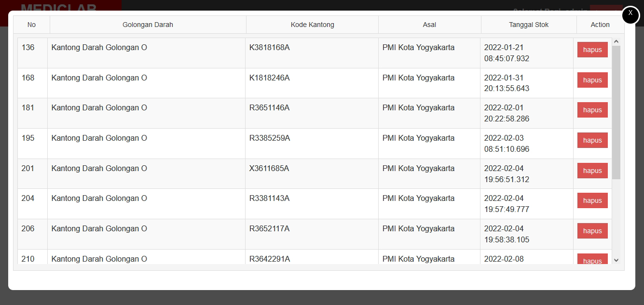The image size is (644, 305).
Task: Click bag code R3652117A text
Action: point(269,228)
